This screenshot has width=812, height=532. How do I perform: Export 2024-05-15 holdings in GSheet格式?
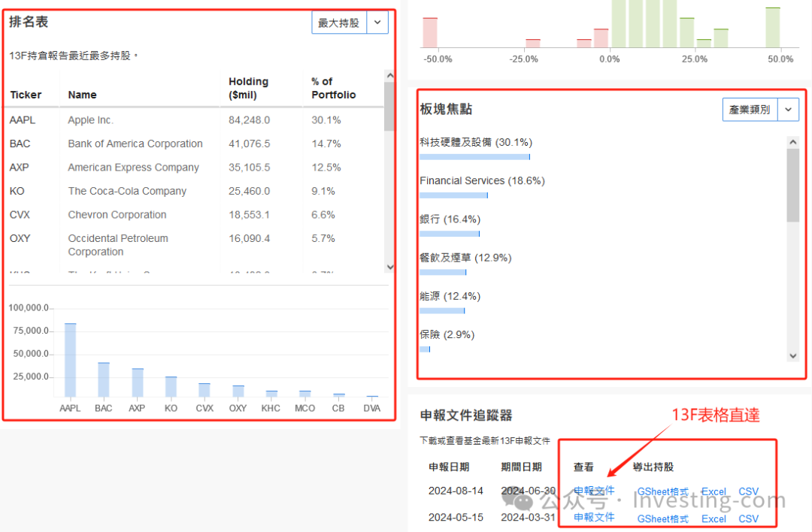click(663, 518)
